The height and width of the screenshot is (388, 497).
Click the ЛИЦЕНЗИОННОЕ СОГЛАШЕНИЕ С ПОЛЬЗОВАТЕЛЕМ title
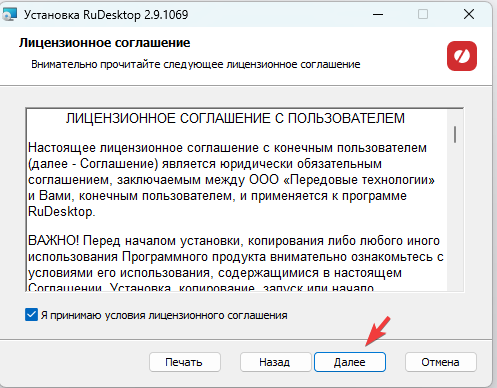point(235,118)
